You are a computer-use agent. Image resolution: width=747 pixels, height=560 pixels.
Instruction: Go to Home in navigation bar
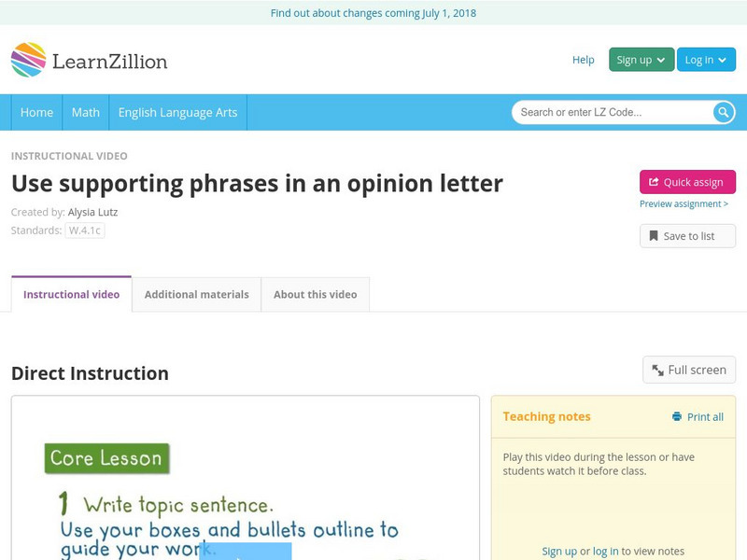(36, 112)
